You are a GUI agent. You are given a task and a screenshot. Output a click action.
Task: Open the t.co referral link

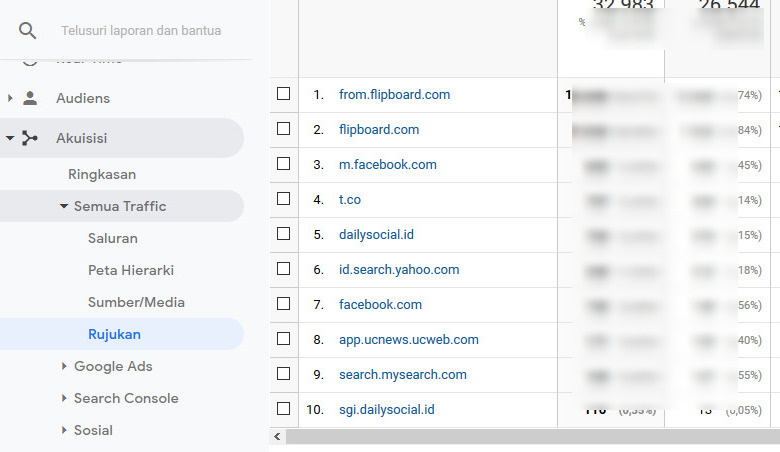(350, 199)
